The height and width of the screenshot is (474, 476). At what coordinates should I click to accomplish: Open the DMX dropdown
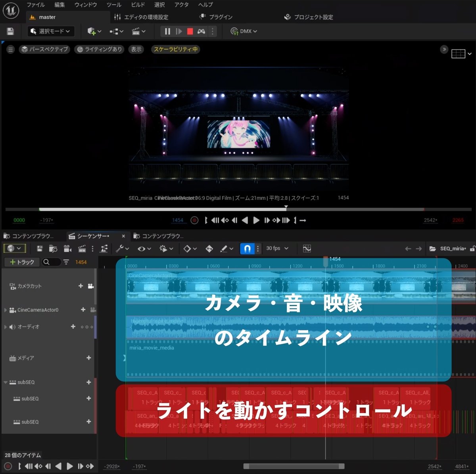(x=244, y=31)
